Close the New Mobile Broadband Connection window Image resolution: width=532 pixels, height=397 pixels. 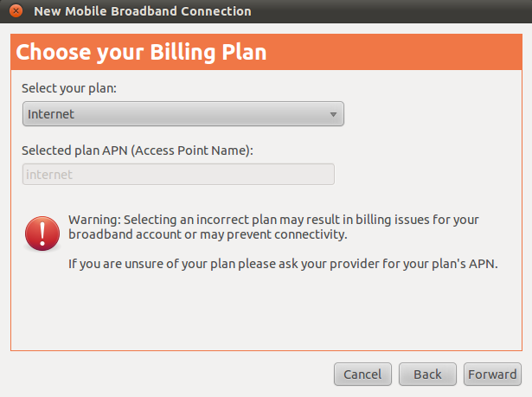click(x=15, y=12)
